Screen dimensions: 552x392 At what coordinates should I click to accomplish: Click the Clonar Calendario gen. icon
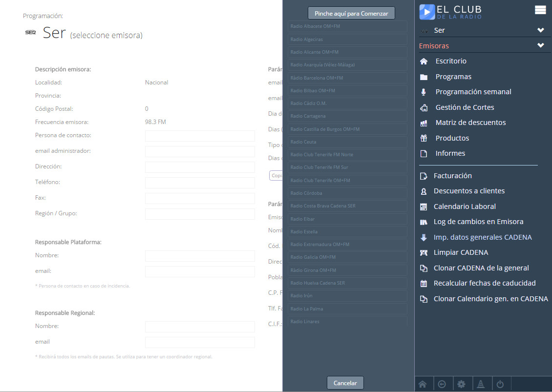424,299
